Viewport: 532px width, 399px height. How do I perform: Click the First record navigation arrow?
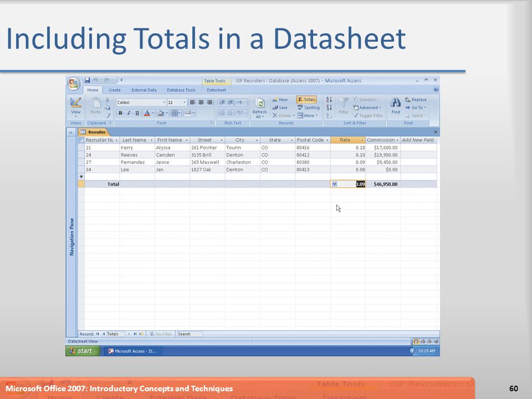98,334
